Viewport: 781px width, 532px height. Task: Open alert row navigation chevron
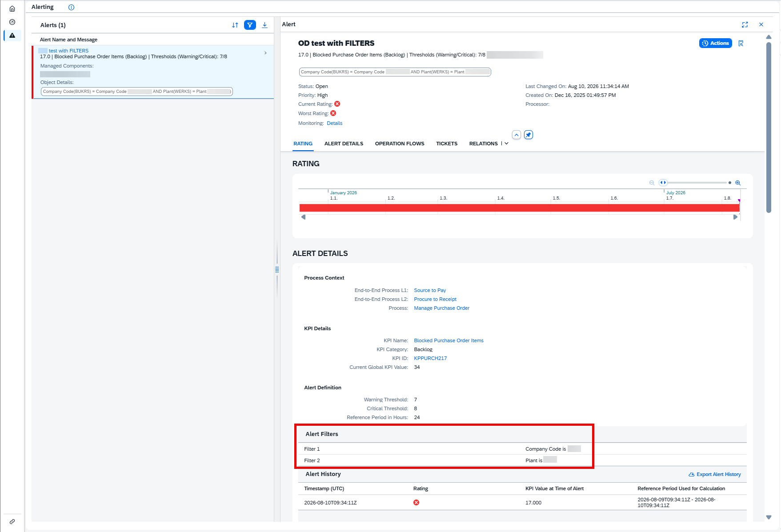point(265,53)
